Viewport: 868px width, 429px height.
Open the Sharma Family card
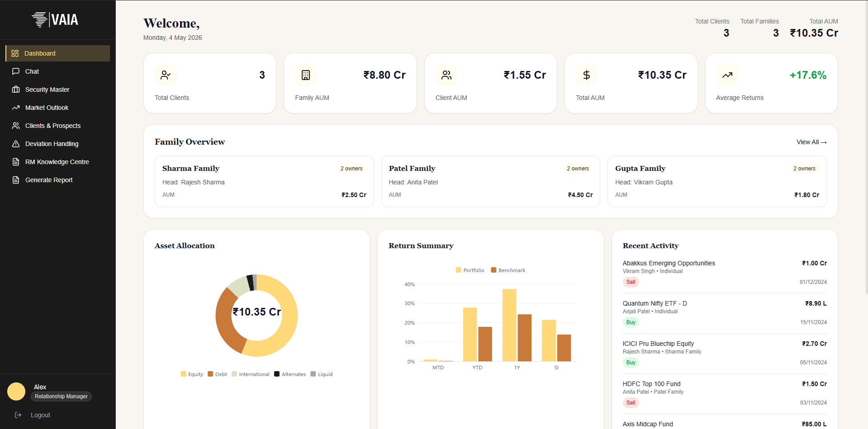pos(264,181)
